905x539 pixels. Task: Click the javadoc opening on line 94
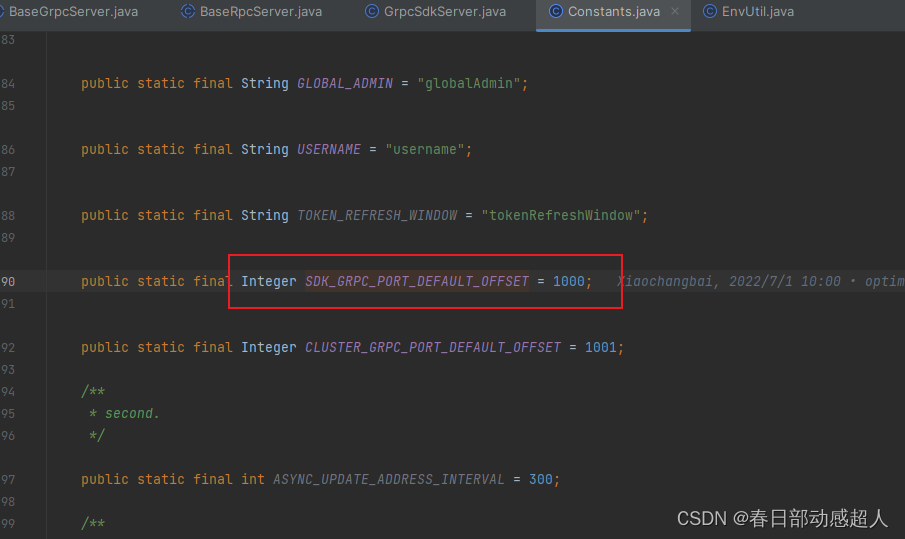[93, 391]
